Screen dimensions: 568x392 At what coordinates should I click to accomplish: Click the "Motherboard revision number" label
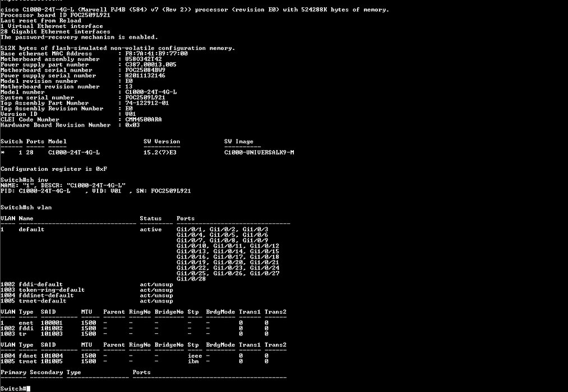50,86
